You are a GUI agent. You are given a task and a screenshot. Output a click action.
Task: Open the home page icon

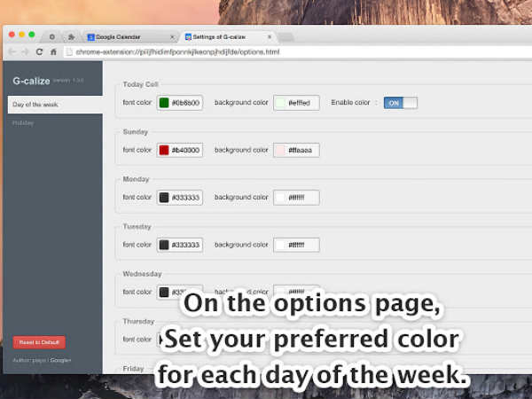click(x=53, y=52)
